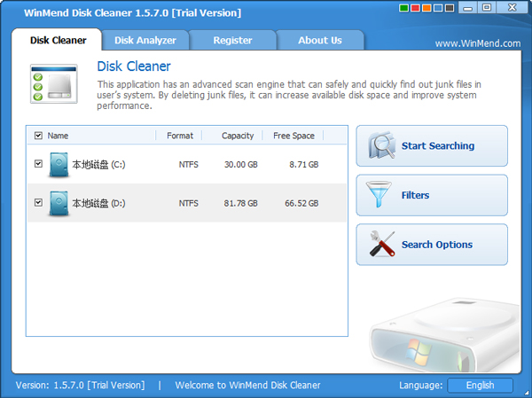The height and width of the screenshot is (398, 532).
Task: Select the dark gray theme color swatch
Action: click(450, 8)
